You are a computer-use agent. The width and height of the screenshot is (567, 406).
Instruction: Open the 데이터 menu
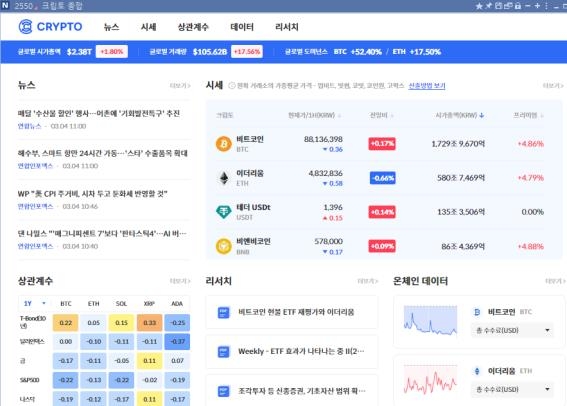coord(242,27)
